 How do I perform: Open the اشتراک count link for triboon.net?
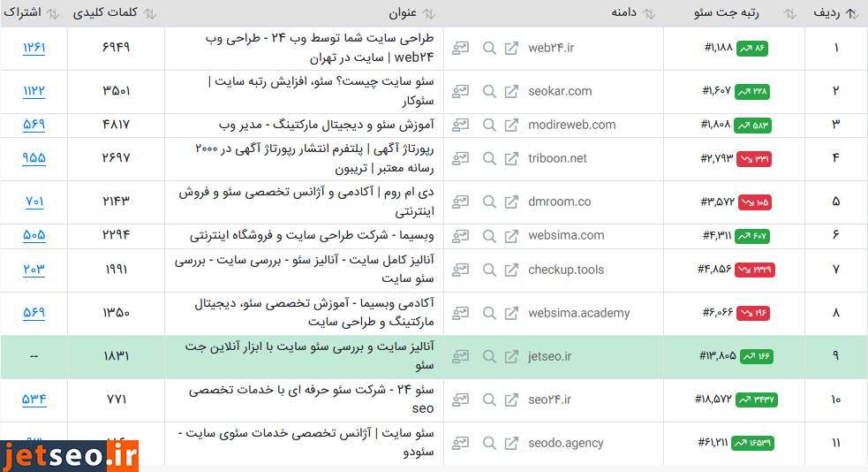(34, 158)
